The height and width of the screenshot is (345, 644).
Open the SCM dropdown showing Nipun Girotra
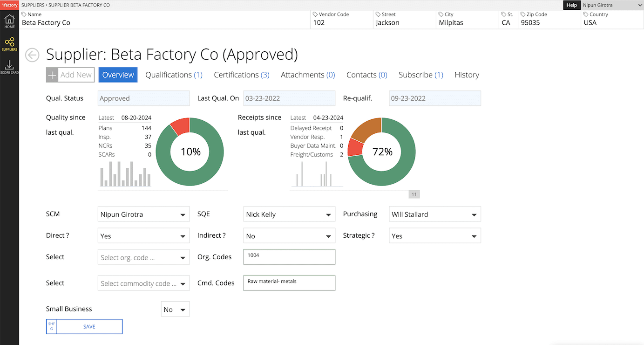[x=143, y=214]
